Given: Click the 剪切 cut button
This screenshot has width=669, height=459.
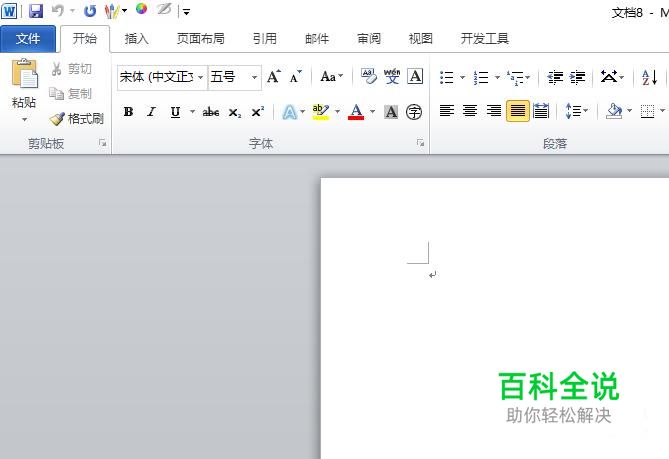Looking at the screenshot, I should (71, 69).
